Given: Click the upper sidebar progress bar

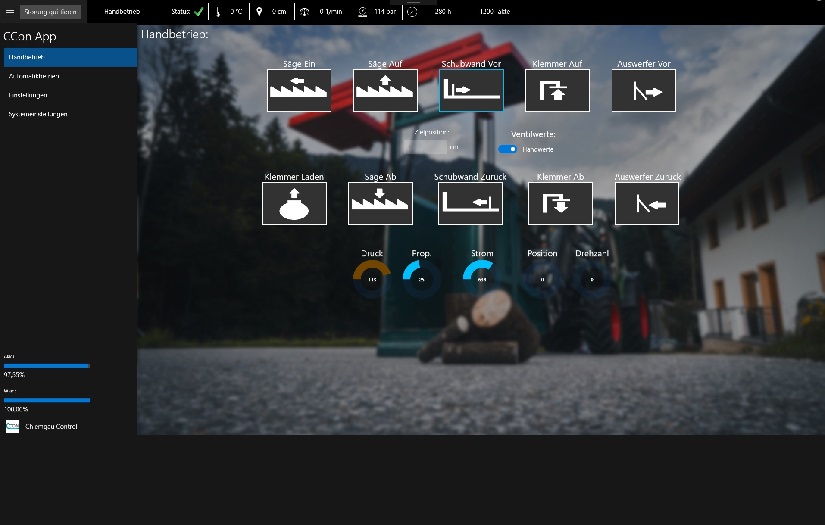Looking at the screenshot, I should pos(47,366).
